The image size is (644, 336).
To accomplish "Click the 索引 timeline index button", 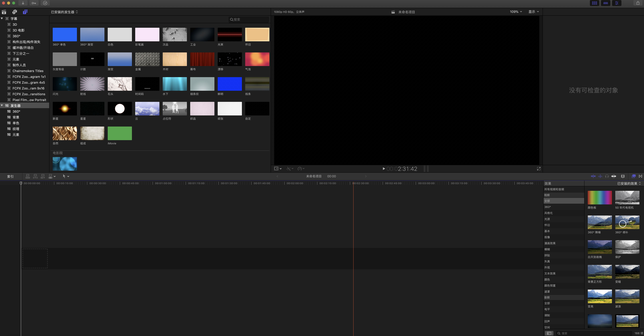I will point(10,177).
